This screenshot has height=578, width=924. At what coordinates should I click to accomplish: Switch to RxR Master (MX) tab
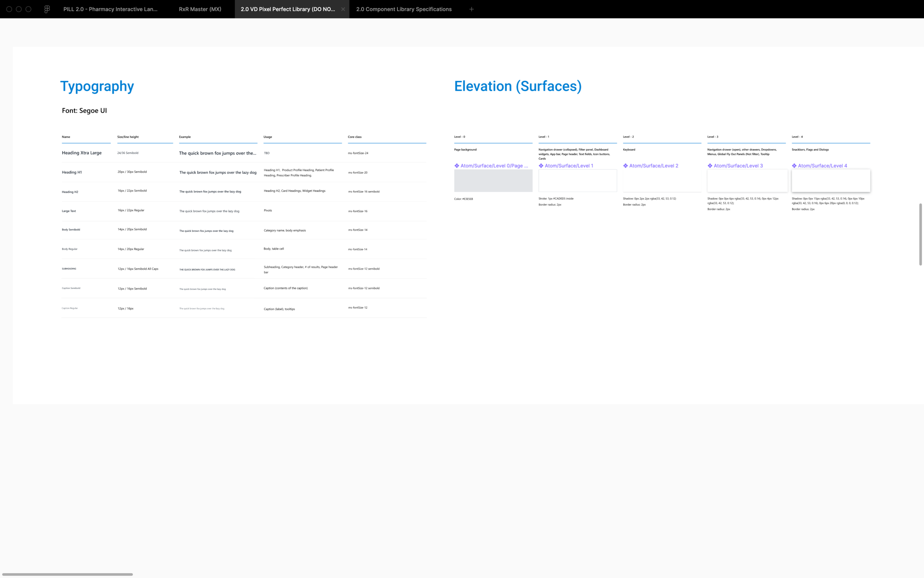[x=200, y=9]
